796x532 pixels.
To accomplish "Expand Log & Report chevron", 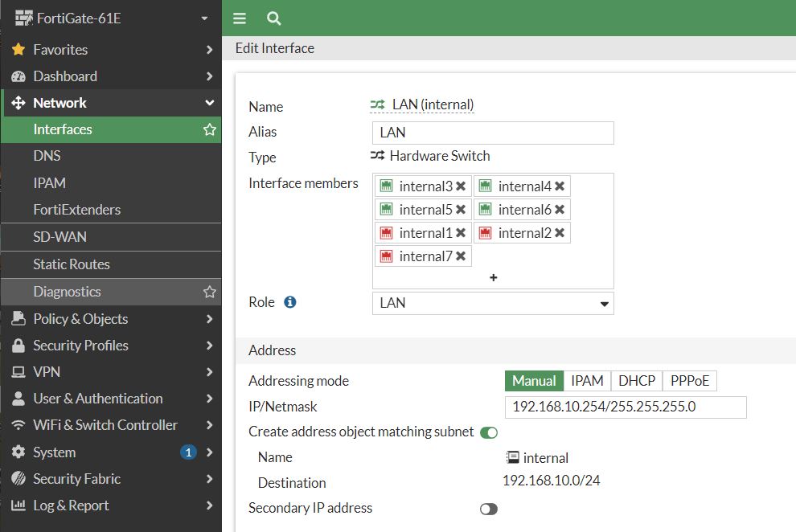I will pyautogui.click(x=209, y=505).
